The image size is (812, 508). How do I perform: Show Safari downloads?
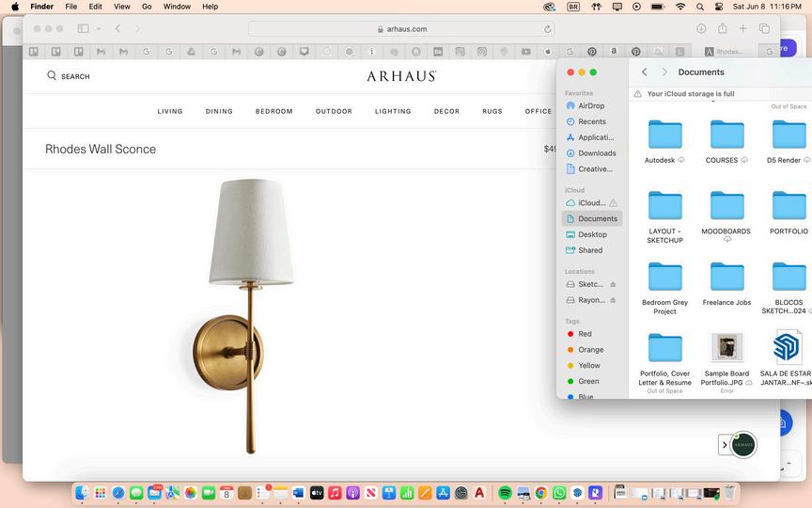tap(701, 28)
